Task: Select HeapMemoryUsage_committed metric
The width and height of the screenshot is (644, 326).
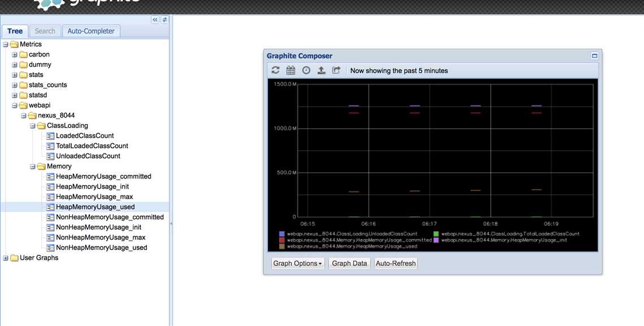Action: (103, 176)
